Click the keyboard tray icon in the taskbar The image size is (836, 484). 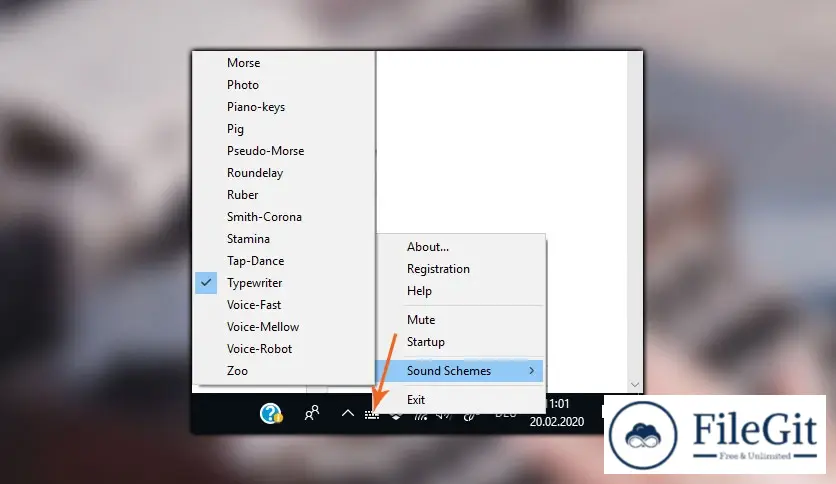click(372, 415)
